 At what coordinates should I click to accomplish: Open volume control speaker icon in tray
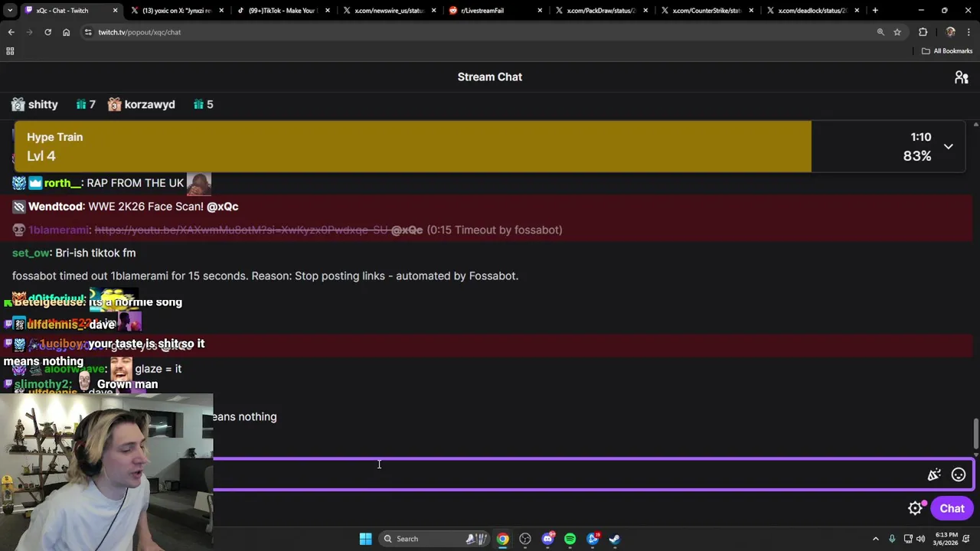920,539
